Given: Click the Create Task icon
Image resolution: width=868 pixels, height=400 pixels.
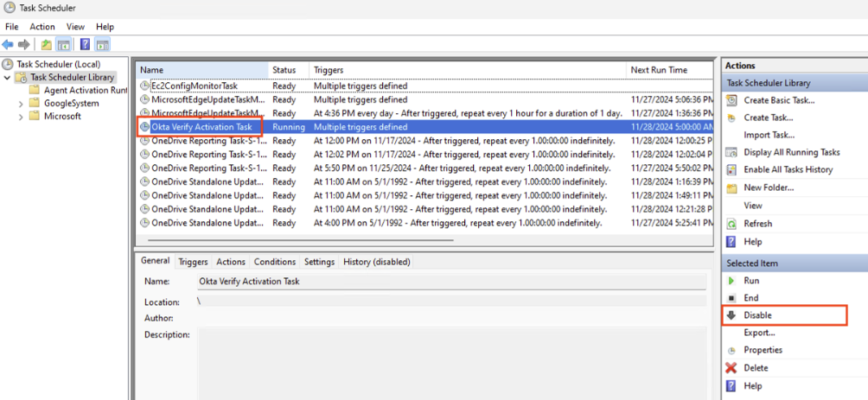Looking at the screenshot, I should coord(731,117).
